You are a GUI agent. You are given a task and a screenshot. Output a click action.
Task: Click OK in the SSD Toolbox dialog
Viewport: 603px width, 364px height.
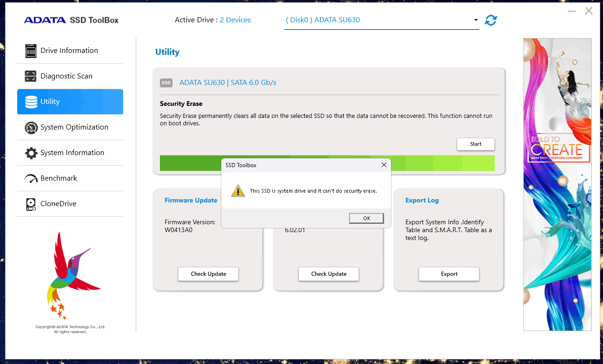(x=366, y=218)
